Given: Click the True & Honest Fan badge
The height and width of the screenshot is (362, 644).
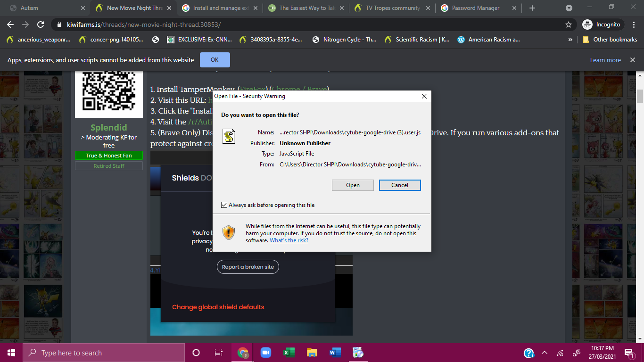Looking at the screenshot, I should coord(108,156).
